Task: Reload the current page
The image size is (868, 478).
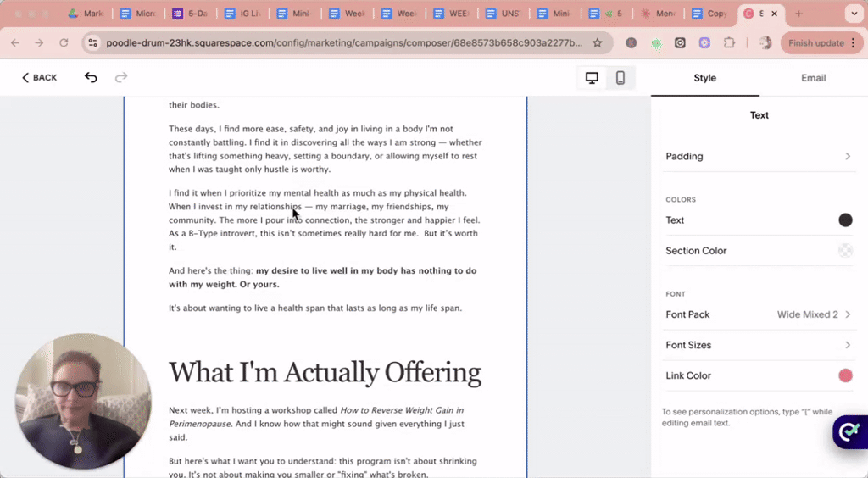Action: click(64, 42)
